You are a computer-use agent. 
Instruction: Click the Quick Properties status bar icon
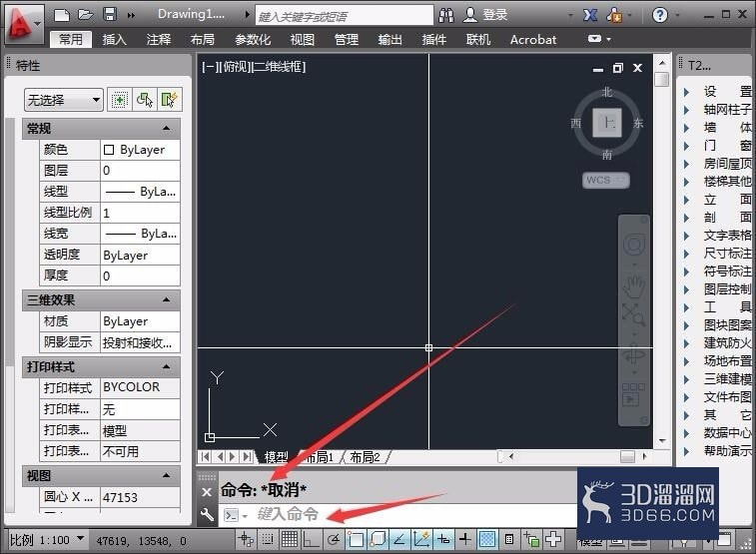click(x=509, y=539)
